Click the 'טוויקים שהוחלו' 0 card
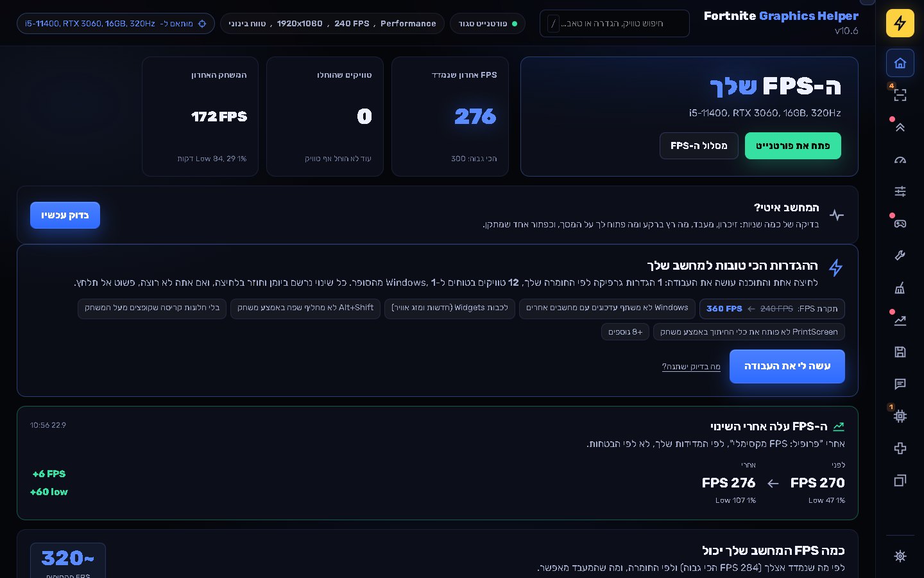 click(x=325, y=116)
